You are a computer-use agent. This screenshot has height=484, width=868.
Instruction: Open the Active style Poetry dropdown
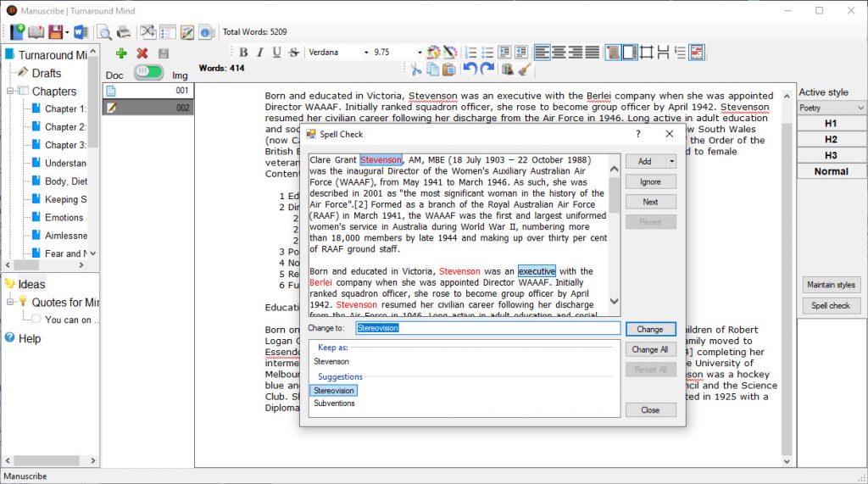831,108
